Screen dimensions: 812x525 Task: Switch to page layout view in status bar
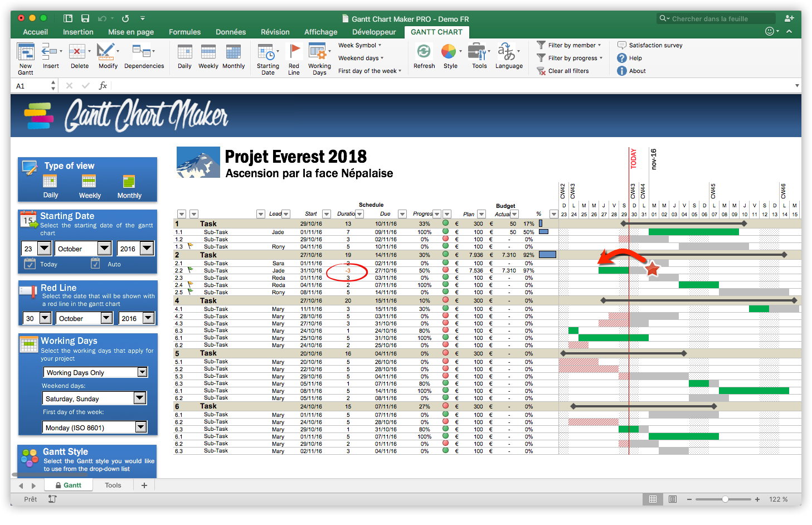pyautogui.click(x=673, y=499)
